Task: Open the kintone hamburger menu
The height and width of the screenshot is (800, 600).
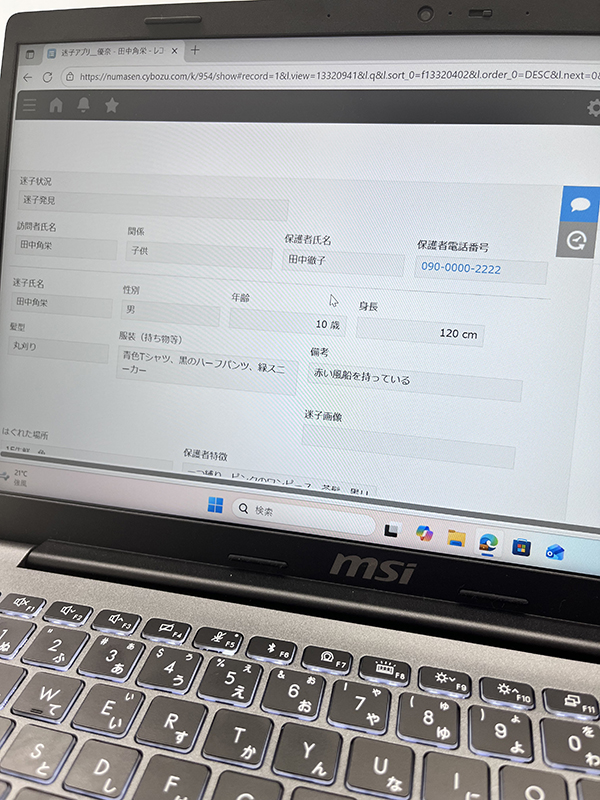Action: [x=28, y=103]
